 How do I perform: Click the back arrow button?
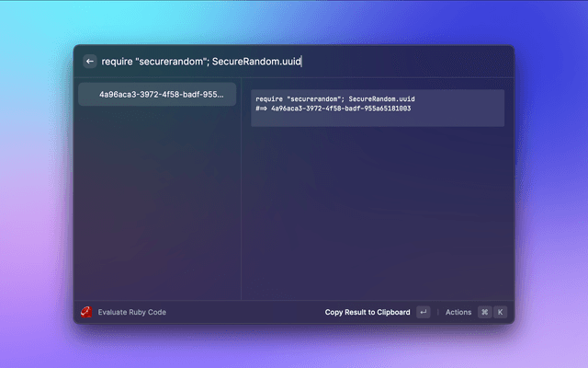[x=89, y=62]
